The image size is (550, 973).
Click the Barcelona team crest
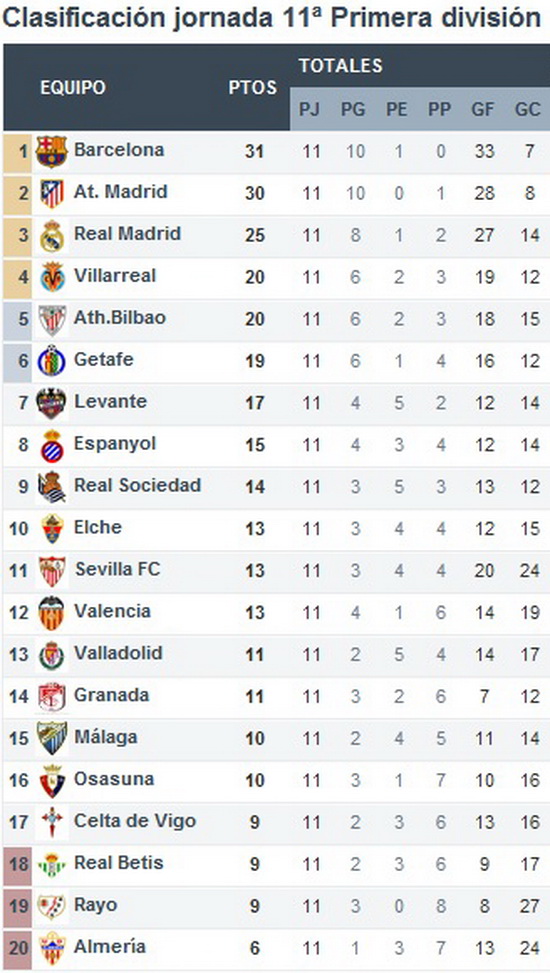pos(52,151)
